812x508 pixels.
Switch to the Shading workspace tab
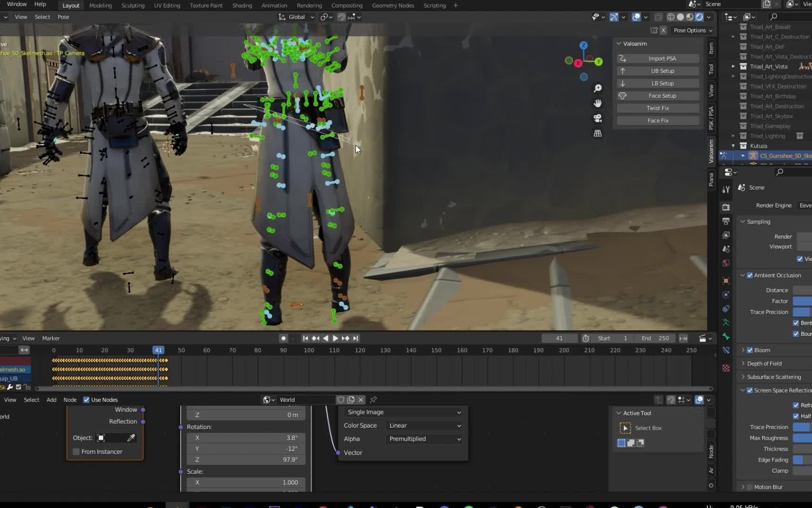pyautogui.click(x=242, y=6)
